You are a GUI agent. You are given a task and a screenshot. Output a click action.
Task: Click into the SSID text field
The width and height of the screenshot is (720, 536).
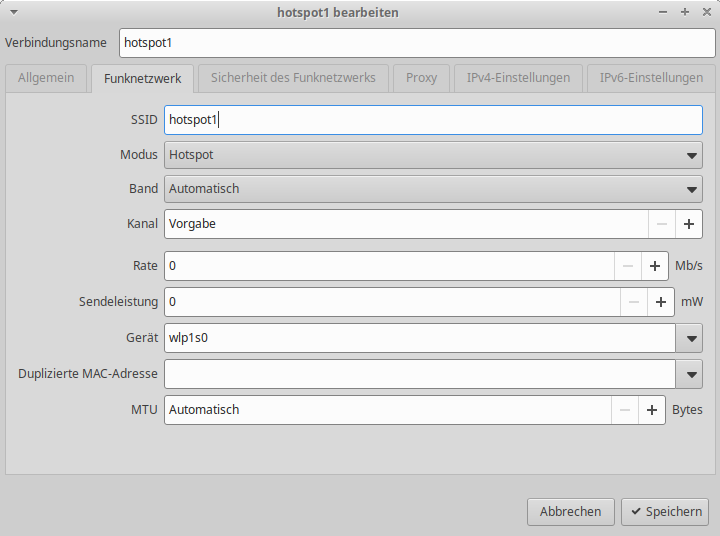[433, 120]
